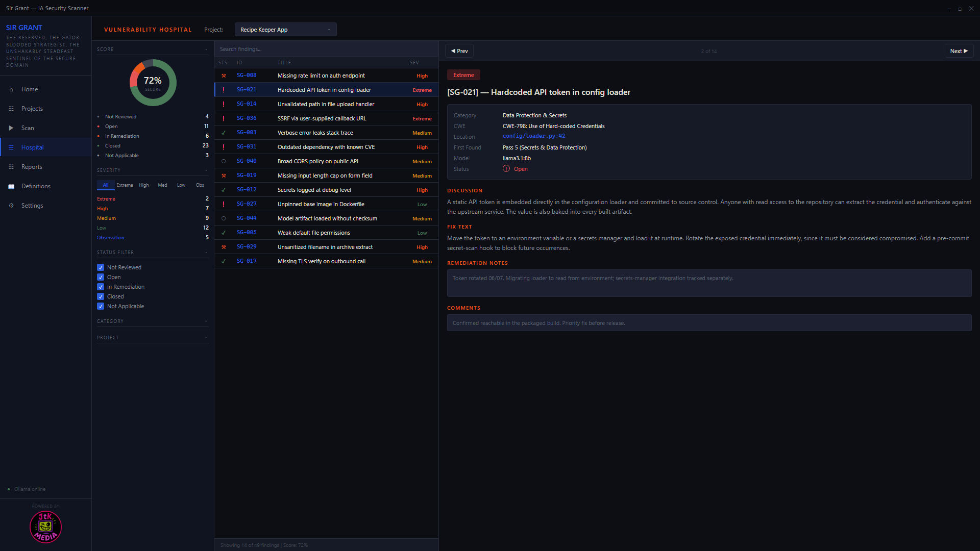Click the SIR GRANT brand title
Viewport: 980px width, 551px height.
[x=24, y=28]
